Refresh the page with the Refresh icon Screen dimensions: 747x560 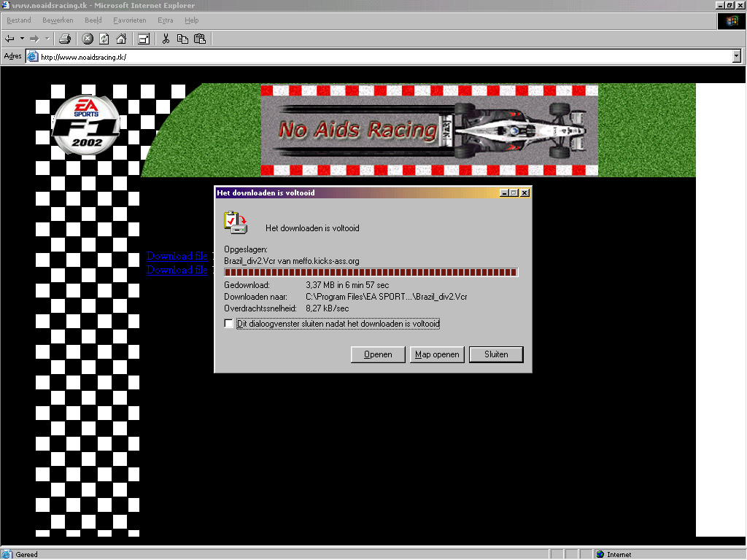104,39
